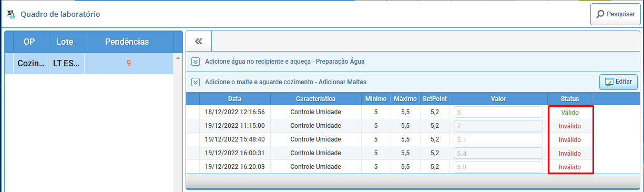This screenshot has height=192, width=644.
Task: Click the Editar button
Action: [x=619, y=82]
